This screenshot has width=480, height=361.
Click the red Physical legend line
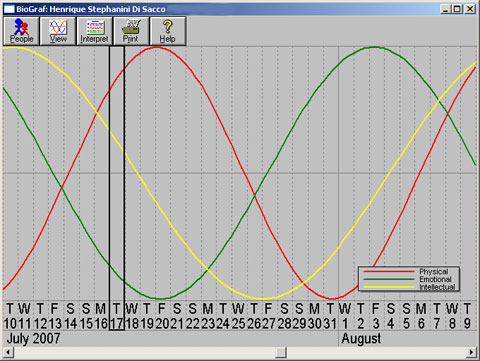(x=389, y=272)
